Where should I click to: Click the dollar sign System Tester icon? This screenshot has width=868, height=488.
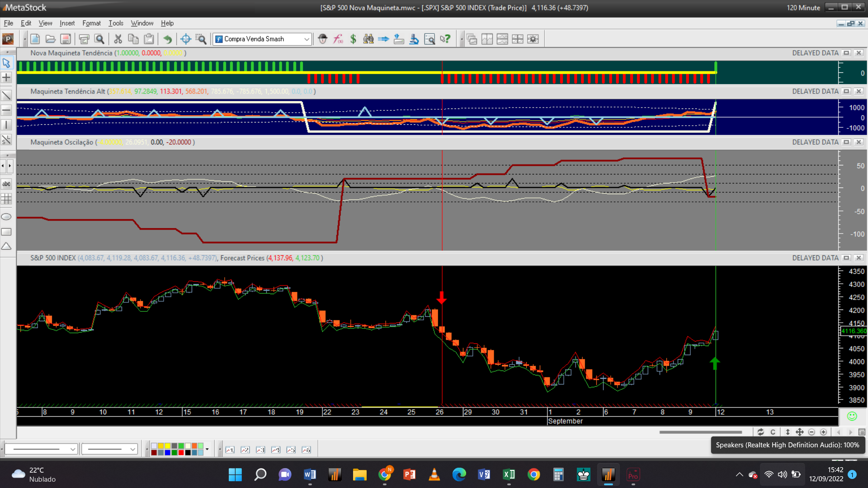coord(353,39)
